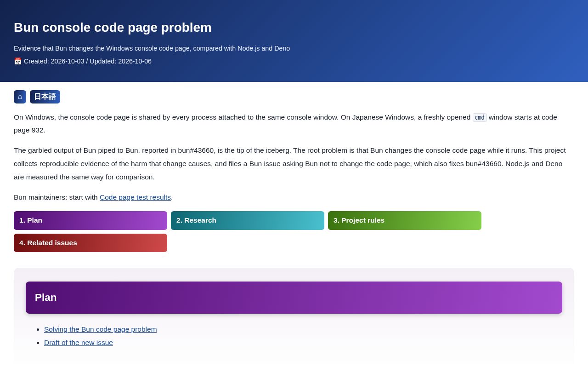Jump to the 2. Research section

point(248,220)
